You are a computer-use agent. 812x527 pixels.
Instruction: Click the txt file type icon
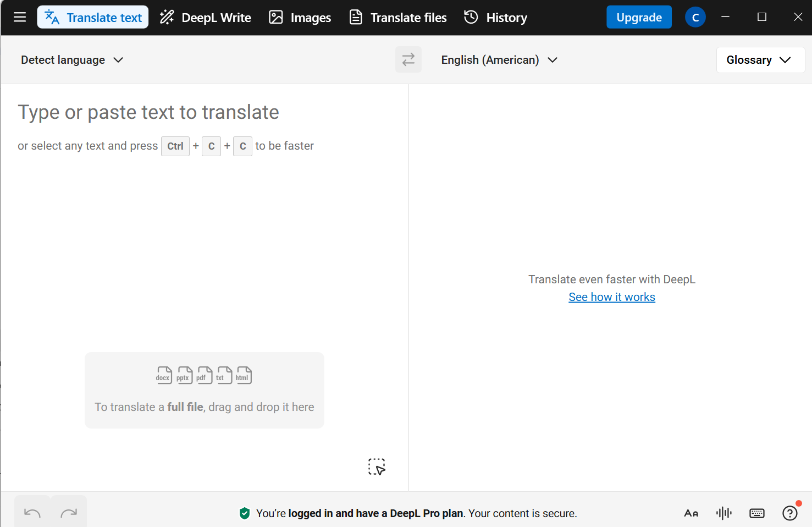tap(224, 375)
